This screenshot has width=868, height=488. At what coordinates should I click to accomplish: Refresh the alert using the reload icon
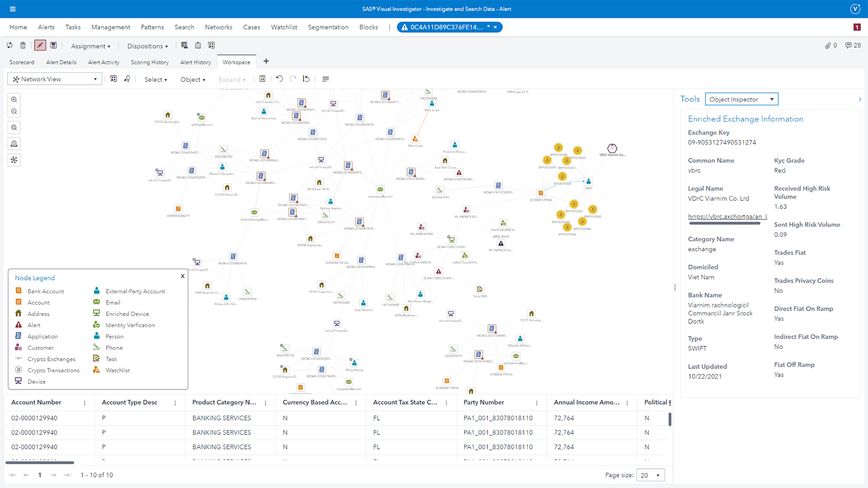(x=10, y=45)
